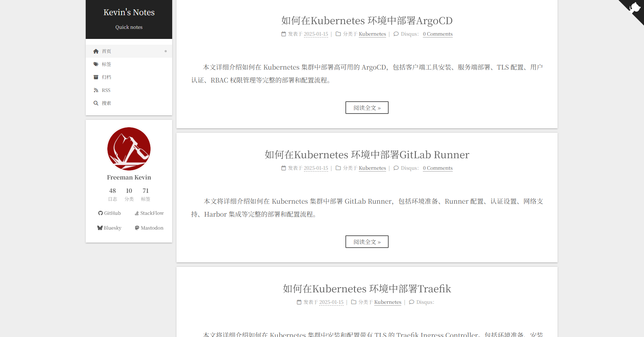The image size is (644, 337).
Task: Click the GitHub logo icon in profile links
Action: [x=100, y=213]
